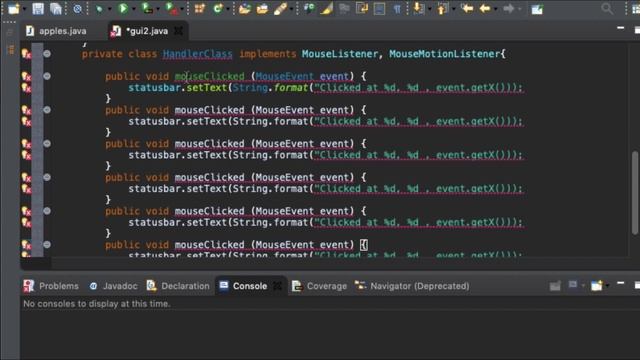Click the Pin Console icon
The image size is (640, 360).
click(x=555, y=286)
